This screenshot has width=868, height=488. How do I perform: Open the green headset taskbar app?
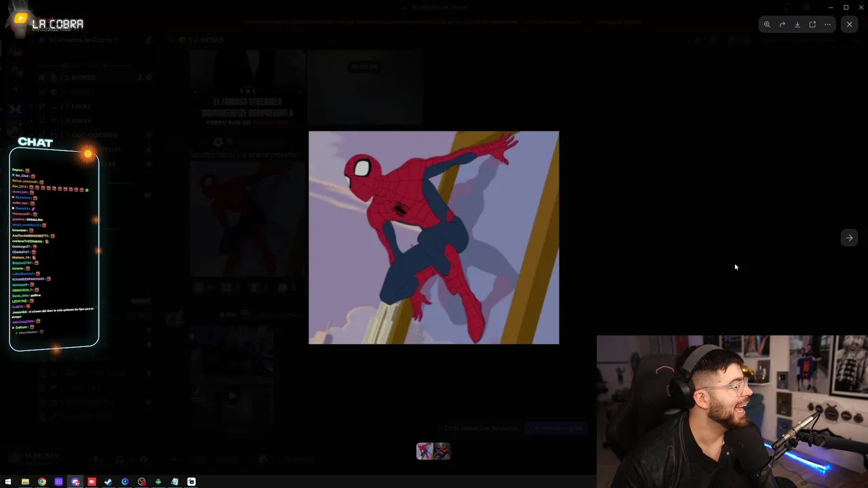point(158,482)
